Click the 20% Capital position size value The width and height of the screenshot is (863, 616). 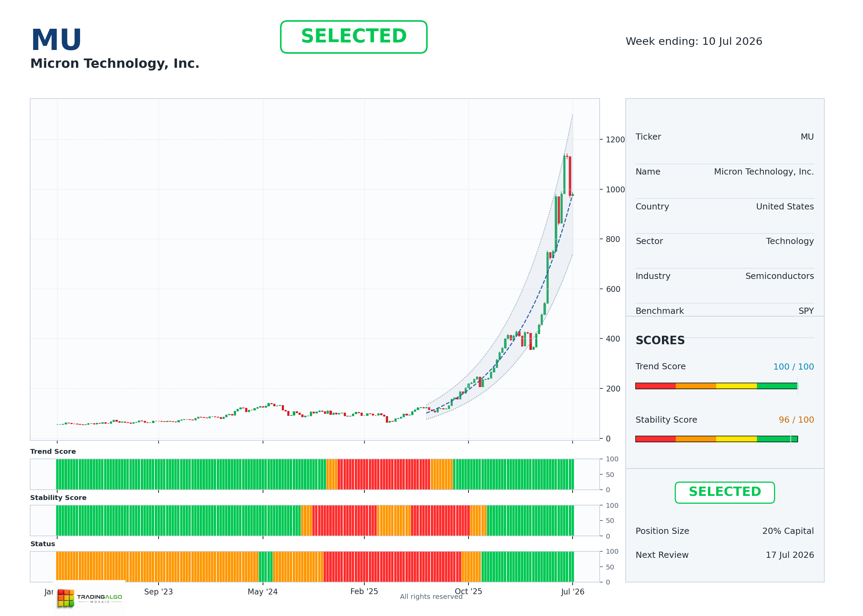(788, 531)
